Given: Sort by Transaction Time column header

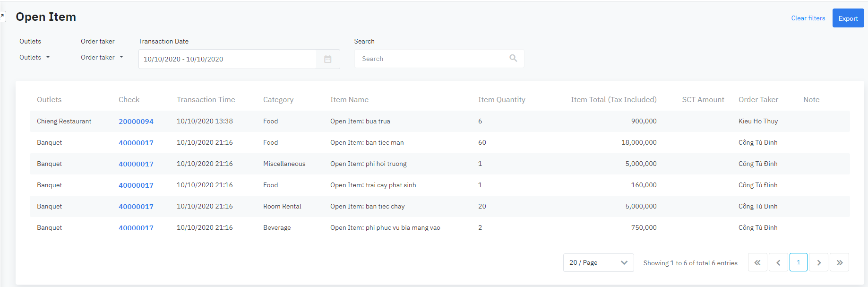Looking at the screenshot, I should tap(206, 100).
